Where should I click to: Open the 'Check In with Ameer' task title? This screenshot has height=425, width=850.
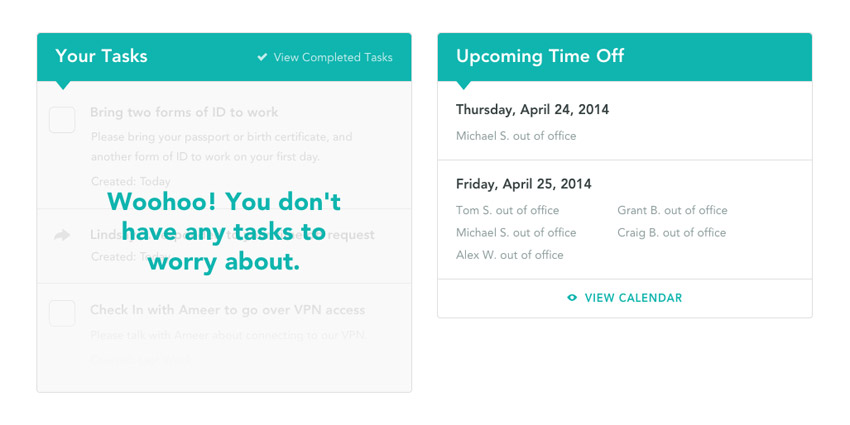[227, 310]
